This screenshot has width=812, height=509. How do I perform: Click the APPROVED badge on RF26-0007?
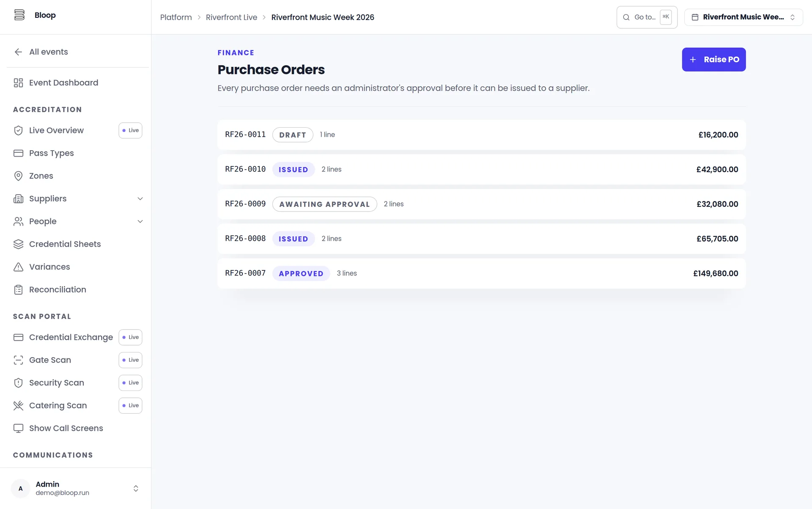coord(301,274)
